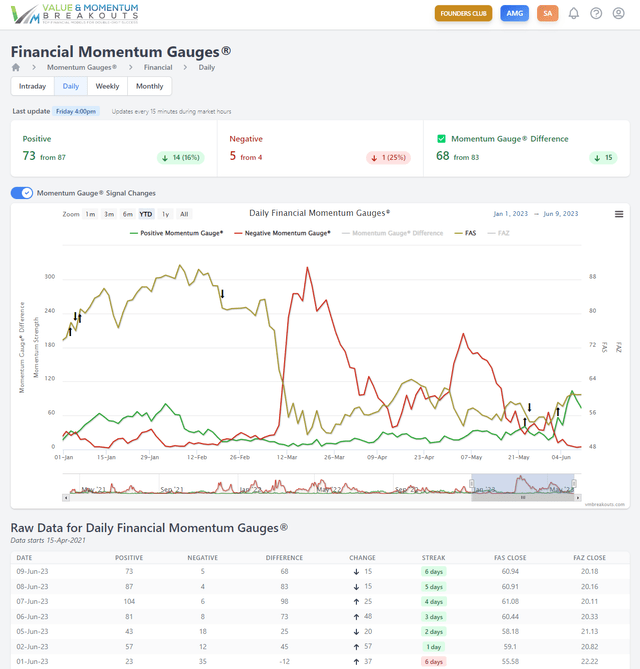
Task: Switch to the Monthly tab
Action: [x=149, y=86]
